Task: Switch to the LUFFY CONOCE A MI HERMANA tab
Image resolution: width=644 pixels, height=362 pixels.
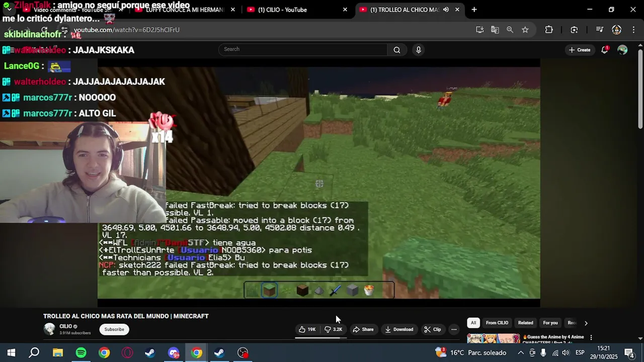Action: pos(184,10)
